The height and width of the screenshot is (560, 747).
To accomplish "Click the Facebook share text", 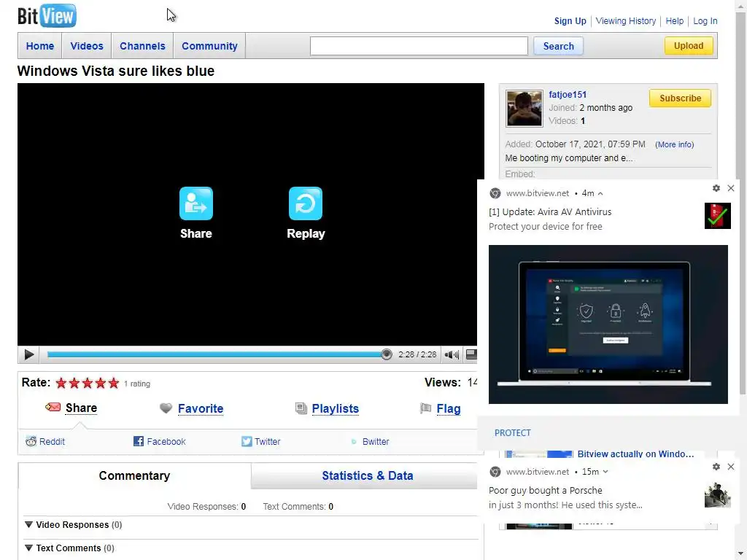I will 166,441.
